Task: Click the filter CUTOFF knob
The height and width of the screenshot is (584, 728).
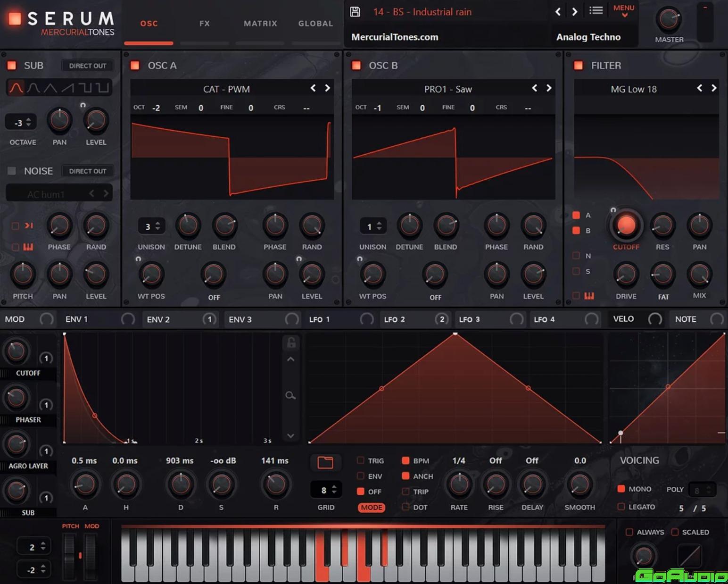Action: click(x=626, y=225)
